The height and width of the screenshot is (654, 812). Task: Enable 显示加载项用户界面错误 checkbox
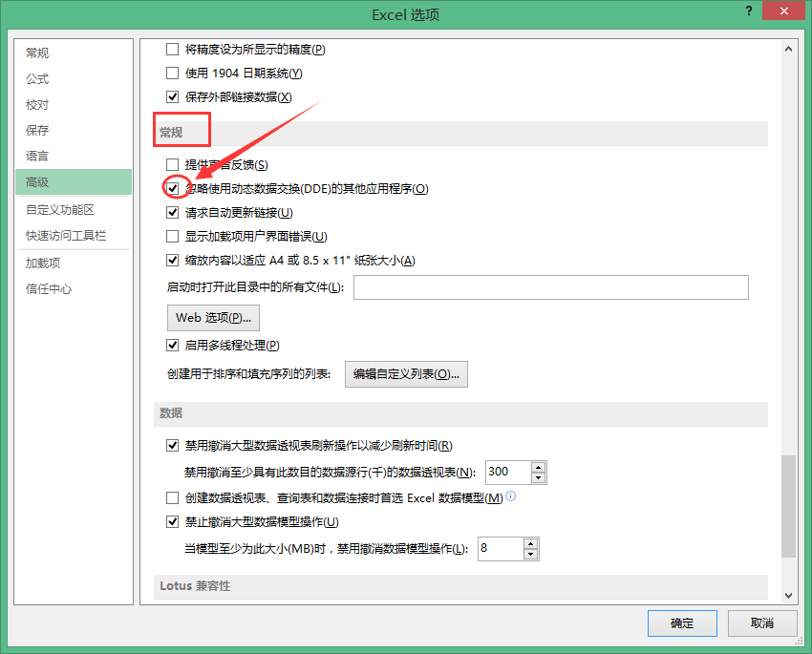click(x=173, y=236)
